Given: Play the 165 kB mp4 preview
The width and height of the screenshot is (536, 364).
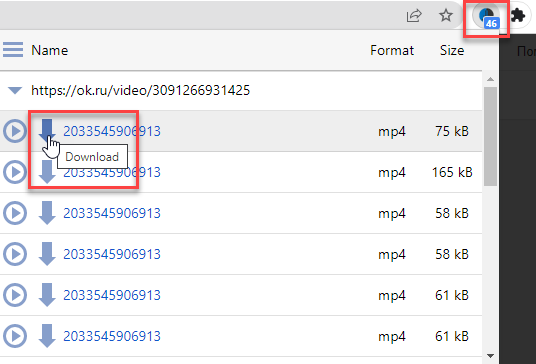Looking at the screenshot, I should click(x=15, y=172).
